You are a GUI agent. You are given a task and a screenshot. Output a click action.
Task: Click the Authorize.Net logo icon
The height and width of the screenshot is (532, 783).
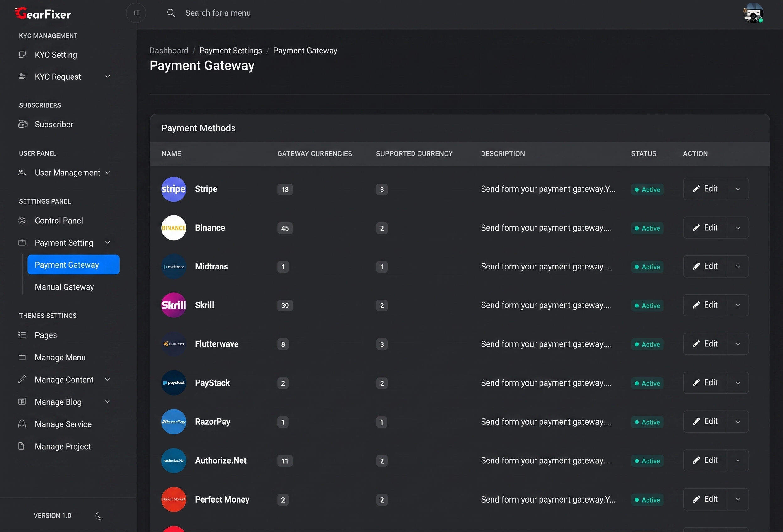click(173, 460)
